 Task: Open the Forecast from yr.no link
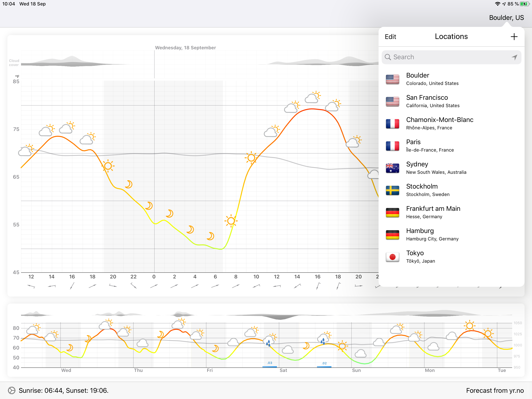(494, 390)
